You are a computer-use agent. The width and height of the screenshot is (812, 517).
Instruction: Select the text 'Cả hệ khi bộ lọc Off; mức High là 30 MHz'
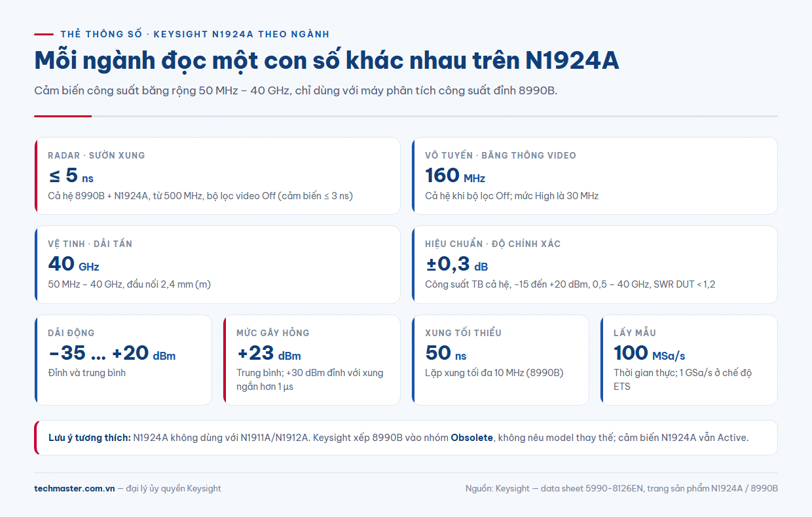point(511,196)
